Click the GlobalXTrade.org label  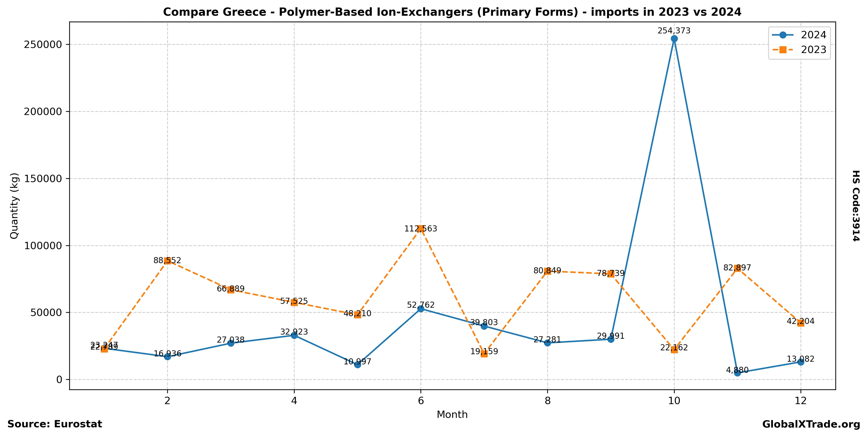point(811,424)
